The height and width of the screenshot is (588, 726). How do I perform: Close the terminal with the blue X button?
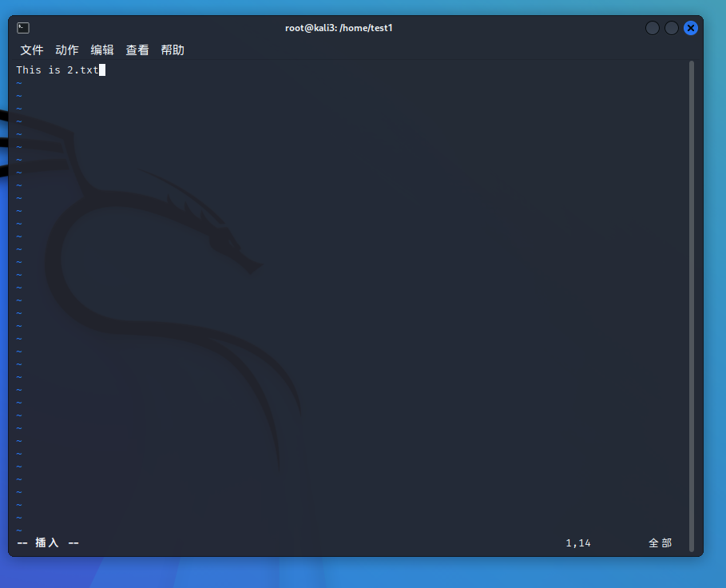pos(691,28)
